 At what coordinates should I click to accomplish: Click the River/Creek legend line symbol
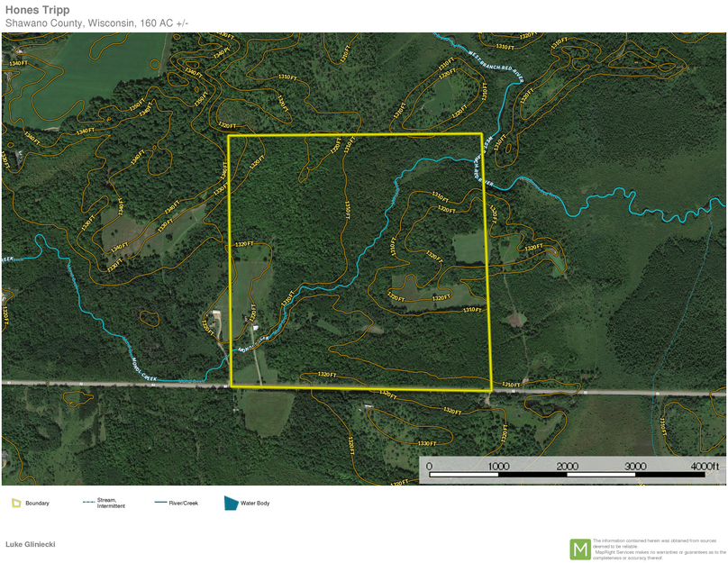click(161, 503)
